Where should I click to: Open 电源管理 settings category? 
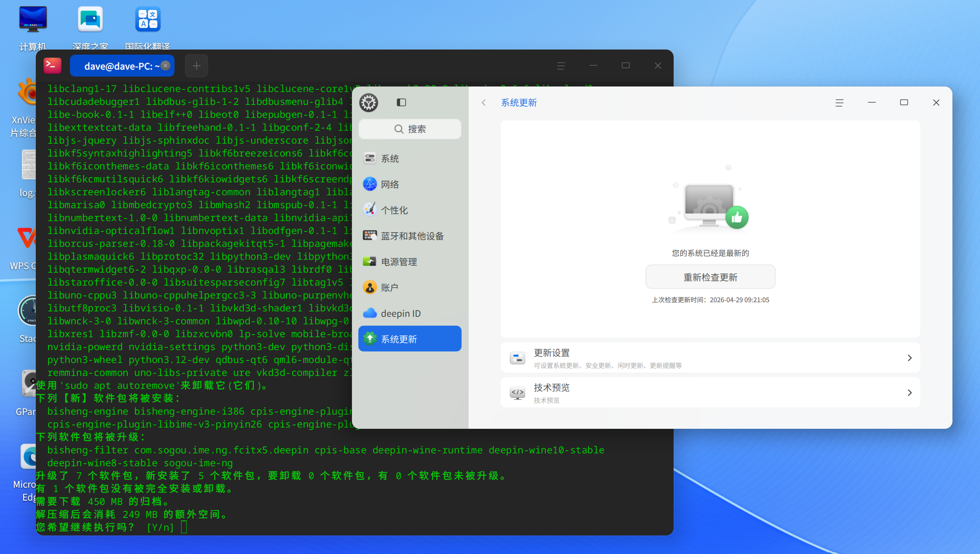(x=410, y=262)
